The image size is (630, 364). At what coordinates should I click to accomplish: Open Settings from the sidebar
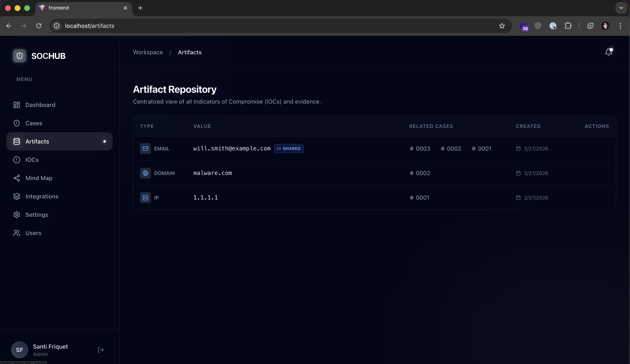click(37, 214)
